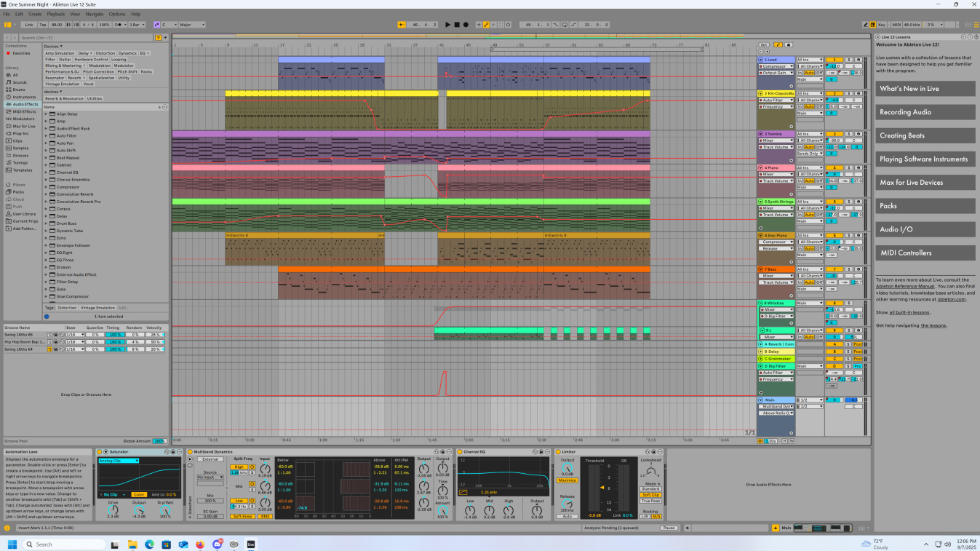Image resolution: width=980 pixels, height=551 pixels.
Task: Open the Help menu
Action: [136, 14]
